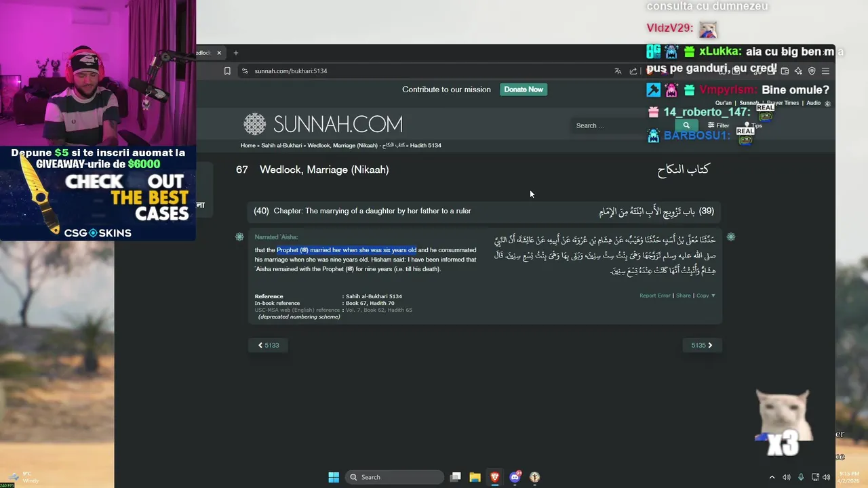
Task: Show hidden system tray icons
Action: [772, 477]
